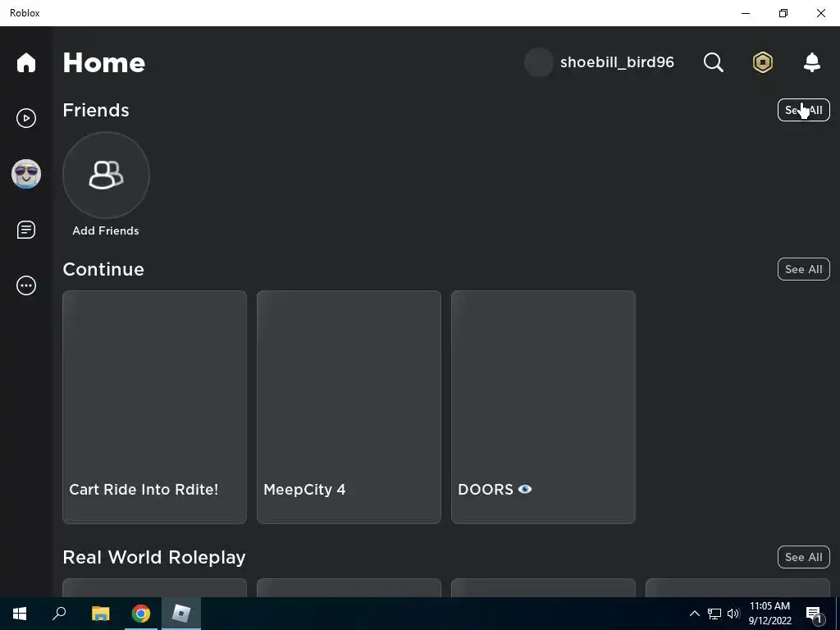See all Friends
The image size is (840, 630).
[804, 110]
